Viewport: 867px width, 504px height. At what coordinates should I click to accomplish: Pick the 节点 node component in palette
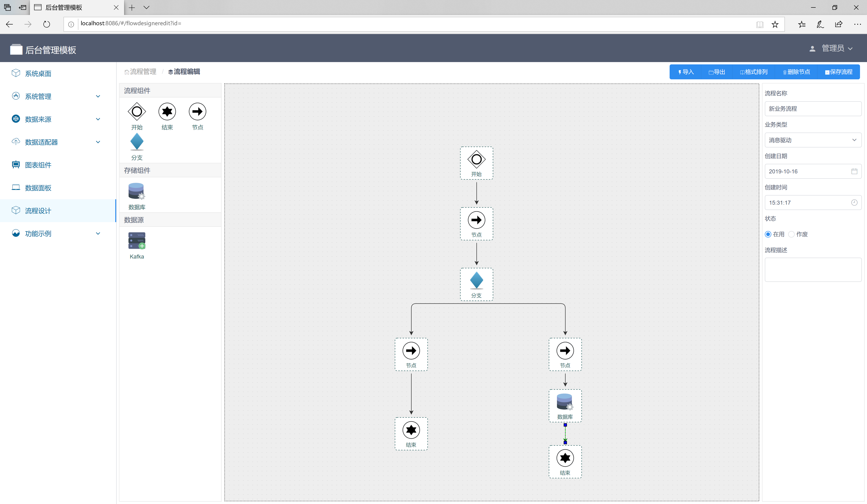coord(197,112)
